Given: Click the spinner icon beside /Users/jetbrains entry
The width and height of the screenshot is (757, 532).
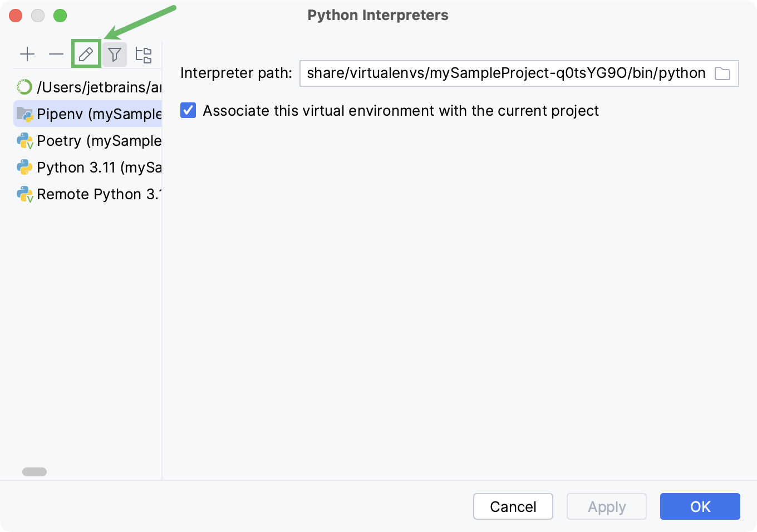Looking at the screenshot, I should coord(24,86).
